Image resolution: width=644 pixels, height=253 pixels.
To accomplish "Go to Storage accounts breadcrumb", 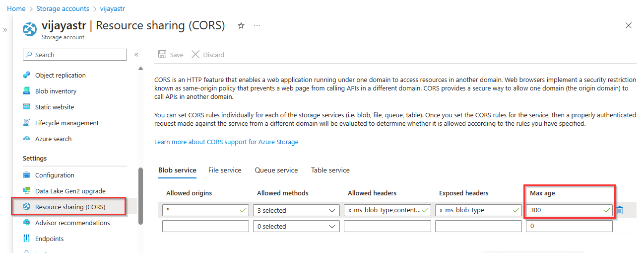I will tap(63, 8).
